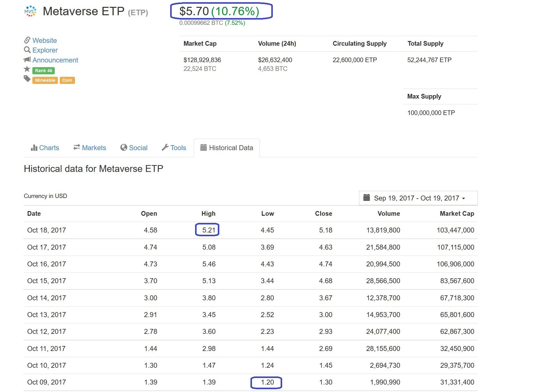Click the Close column header
Screen dimensions: 541x392
tap(324, 214)
